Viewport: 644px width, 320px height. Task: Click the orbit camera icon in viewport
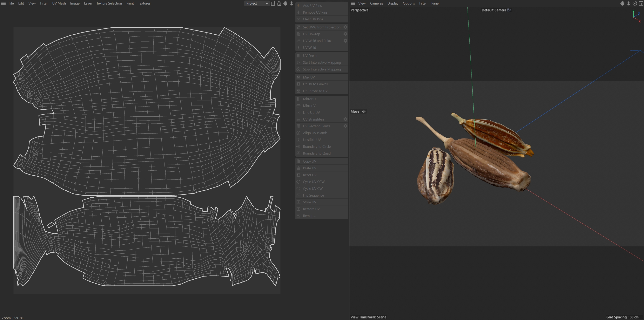tap(635, 3)
